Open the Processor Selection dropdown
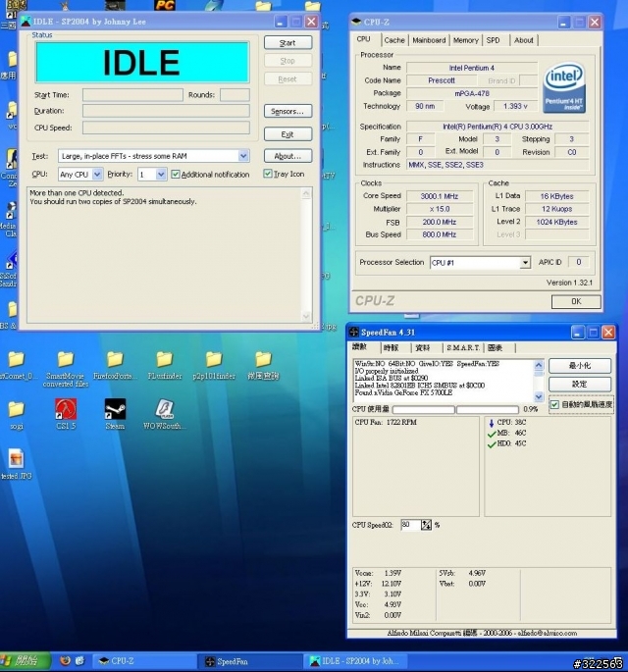Screen dimensions: 628x672 [525, 262]
